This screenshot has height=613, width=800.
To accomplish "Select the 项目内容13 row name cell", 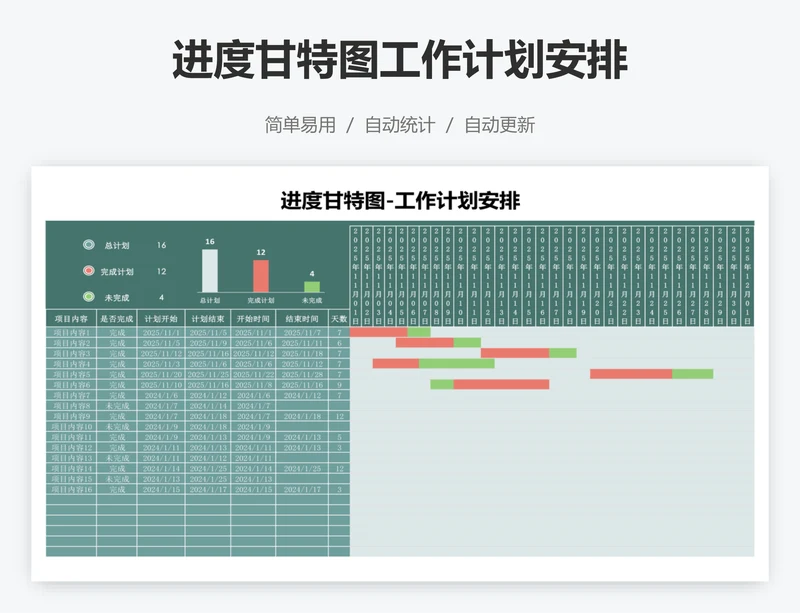I will (71, 458).
